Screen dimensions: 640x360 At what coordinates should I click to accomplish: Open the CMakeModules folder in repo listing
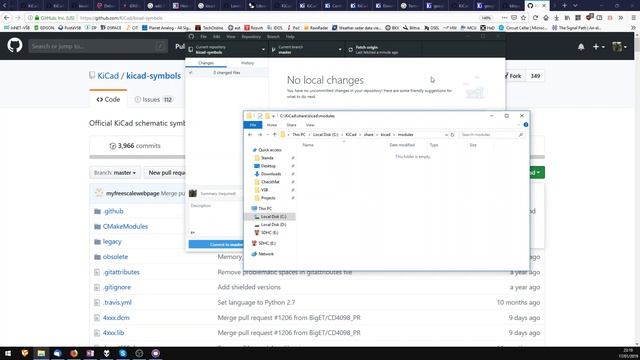pyautogui.click(x=125, y=226)
